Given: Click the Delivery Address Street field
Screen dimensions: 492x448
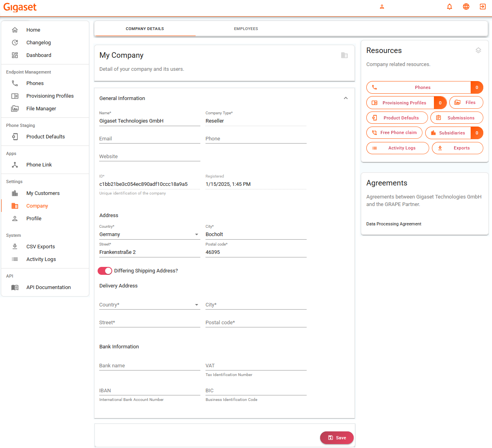Looking at the screenshot, I should [x=150, y=323].
